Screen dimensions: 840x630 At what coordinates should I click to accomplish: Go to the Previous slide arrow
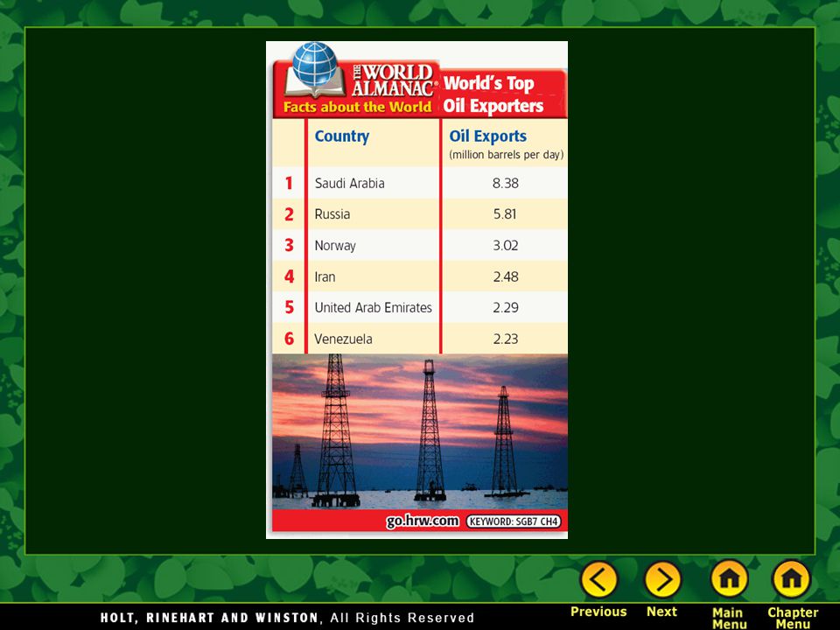[x=598, y=579]
